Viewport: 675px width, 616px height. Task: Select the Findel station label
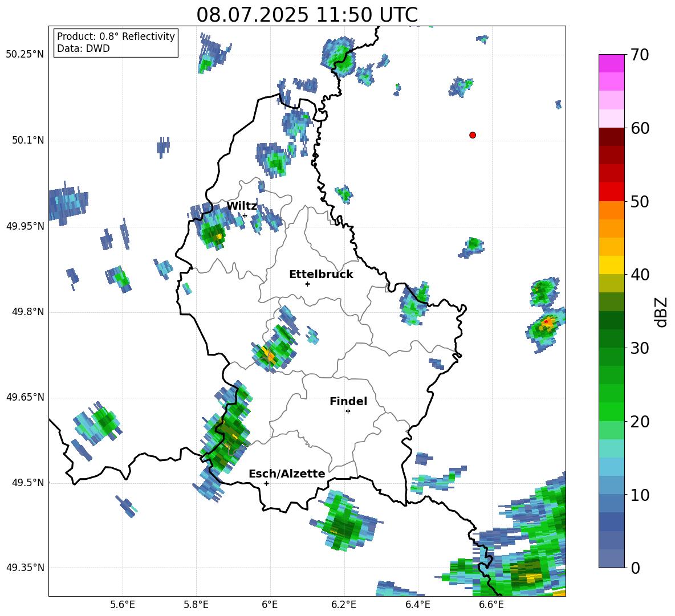click(x=348, y=401)
